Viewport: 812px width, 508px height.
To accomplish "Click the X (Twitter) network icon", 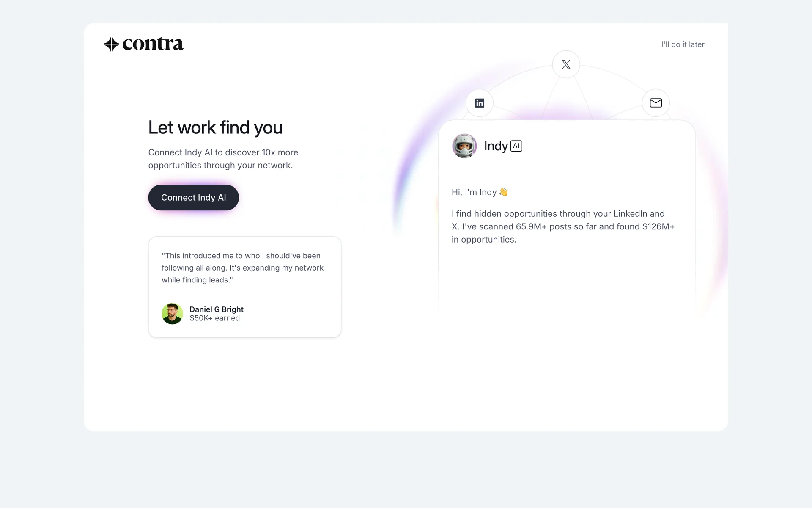I will (x=566, y=64).
